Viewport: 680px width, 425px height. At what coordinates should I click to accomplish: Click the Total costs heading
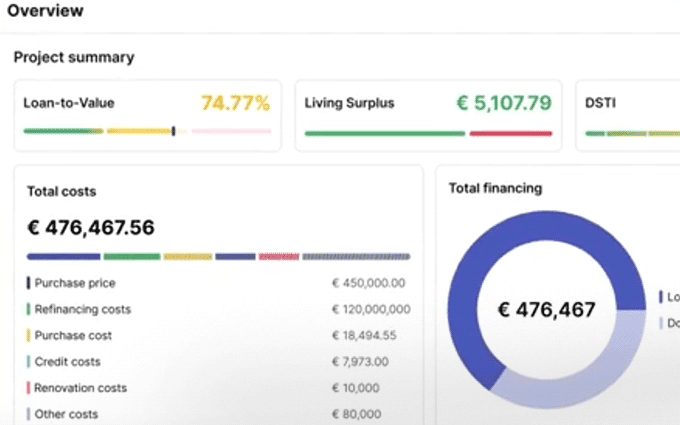(62, 191)
